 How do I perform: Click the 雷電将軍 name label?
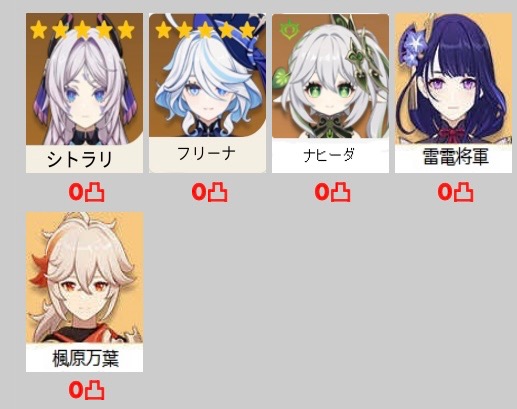tap(456, 157)
